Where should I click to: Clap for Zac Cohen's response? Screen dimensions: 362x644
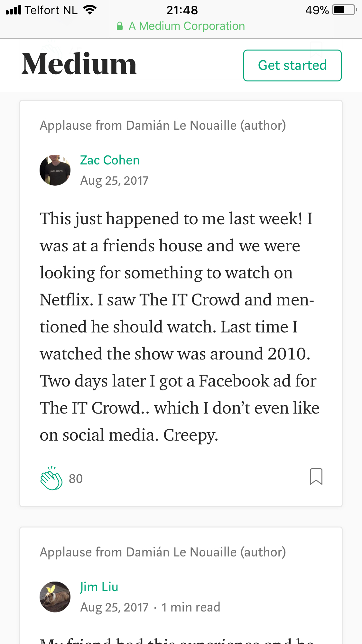[x=51, y=479]
